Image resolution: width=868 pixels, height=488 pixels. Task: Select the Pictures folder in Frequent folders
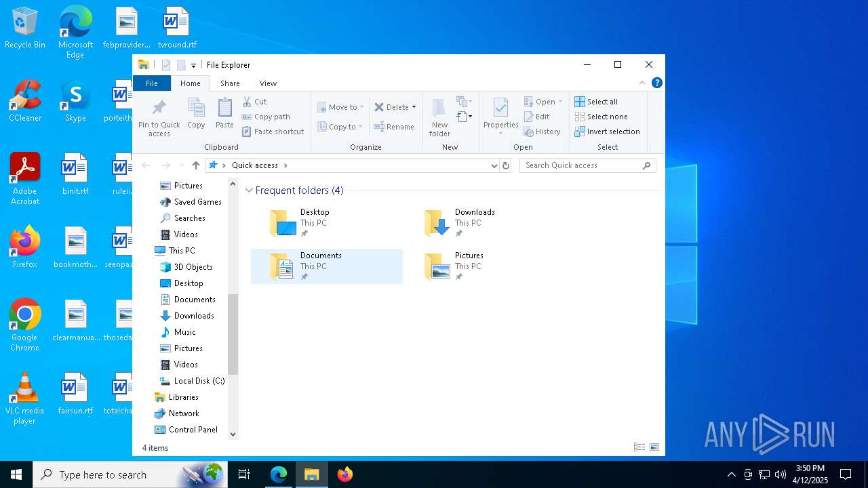click(x=481, y=266)
